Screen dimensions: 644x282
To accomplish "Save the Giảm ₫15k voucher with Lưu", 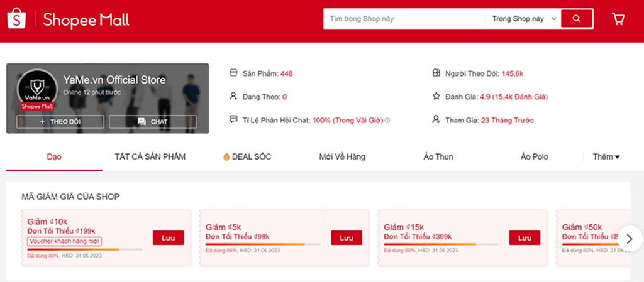I will pos(525,238).
